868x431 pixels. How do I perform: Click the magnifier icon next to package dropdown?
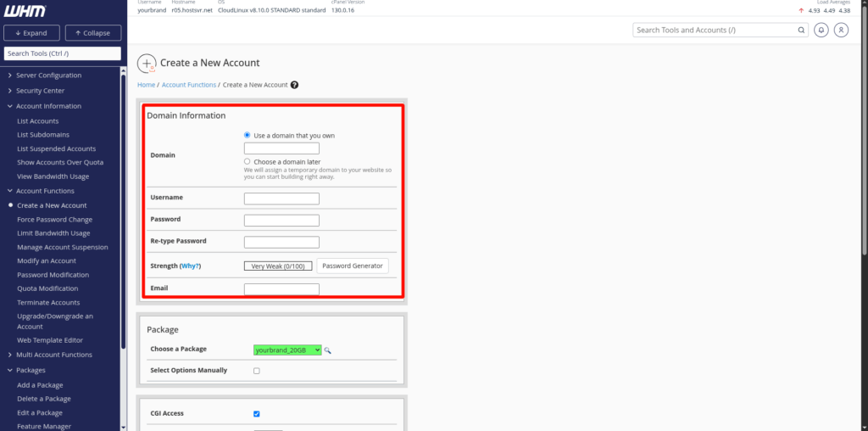328,350
